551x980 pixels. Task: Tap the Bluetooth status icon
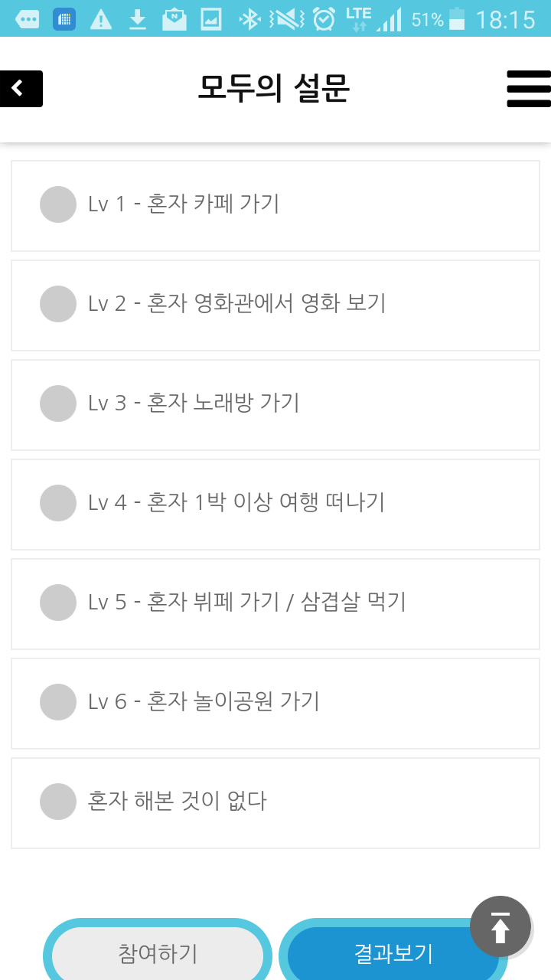(x=249, y=19)
